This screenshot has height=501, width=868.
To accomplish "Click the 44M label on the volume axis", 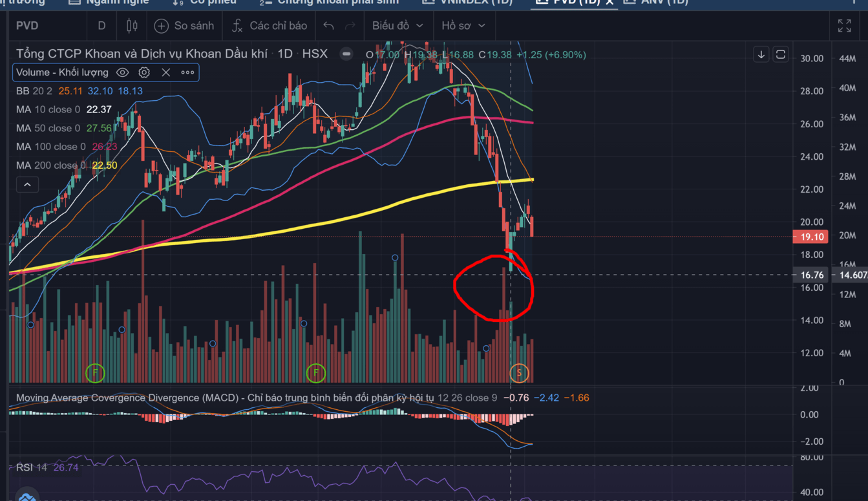I will click(x=847, y=58).
